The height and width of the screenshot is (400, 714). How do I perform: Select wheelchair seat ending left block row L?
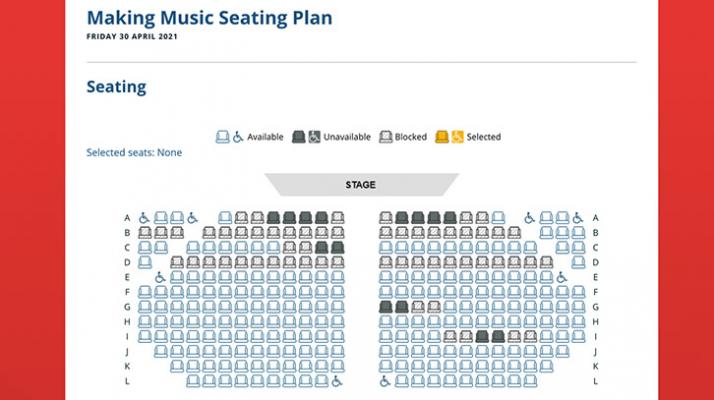[x=337, y=381]
